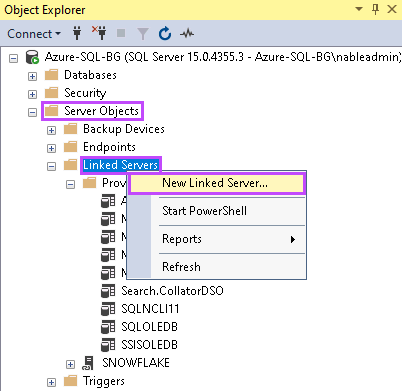Select the Databases folder icon
Viewport: 402px width, 391px height.
tap(51, 75)
